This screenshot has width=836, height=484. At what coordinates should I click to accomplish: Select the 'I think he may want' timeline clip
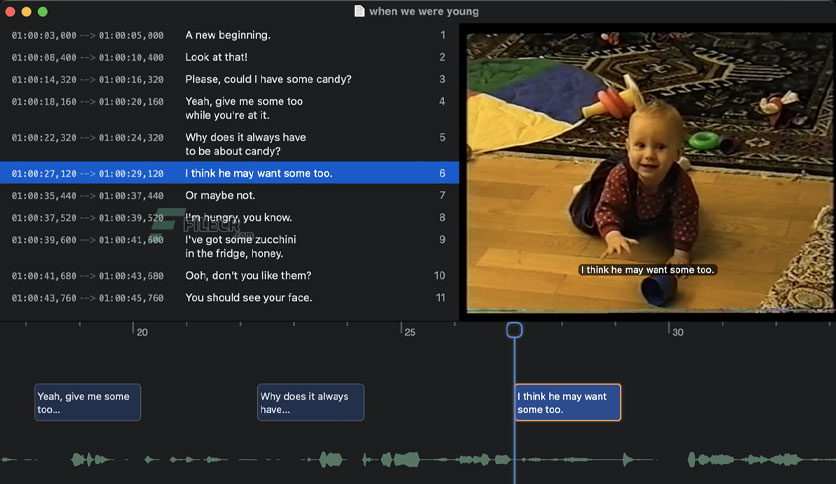point(568,402)
